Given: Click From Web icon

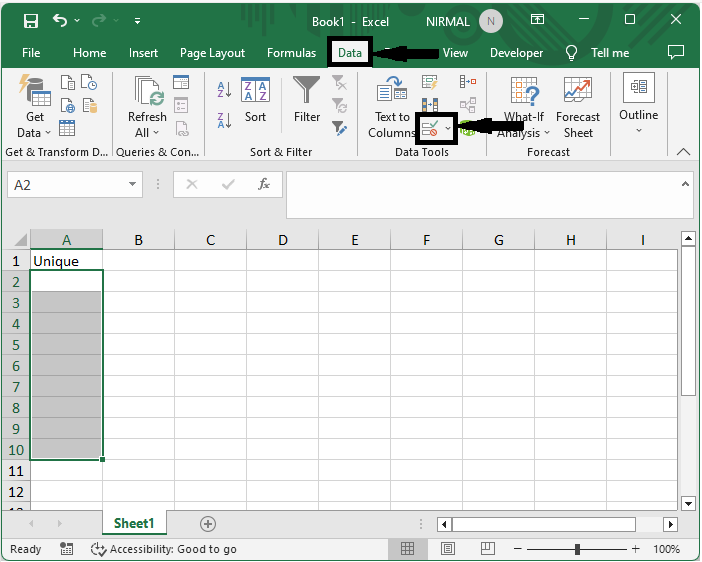Looking at the screenshot, I should coord(68,106).
